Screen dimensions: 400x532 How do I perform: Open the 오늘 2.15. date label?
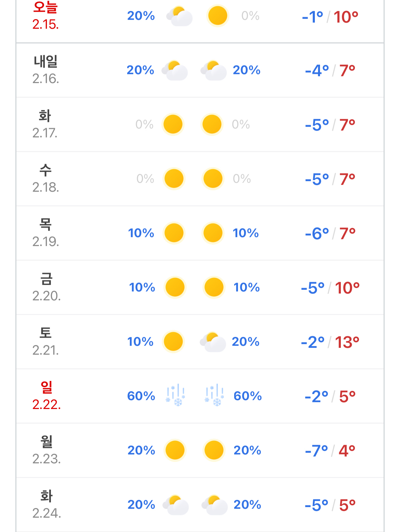click(x=45, y=16)
